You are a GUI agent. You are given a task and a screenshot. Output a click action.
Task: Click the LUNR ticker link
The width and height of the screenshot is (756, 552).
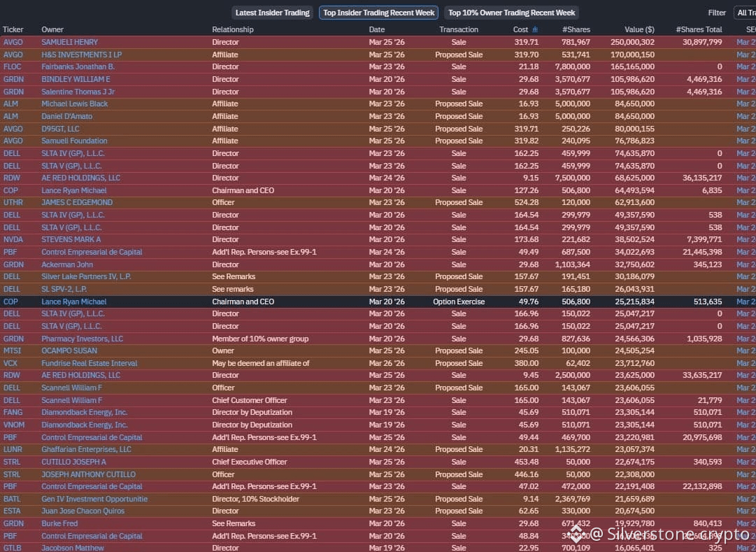point(13,449)
